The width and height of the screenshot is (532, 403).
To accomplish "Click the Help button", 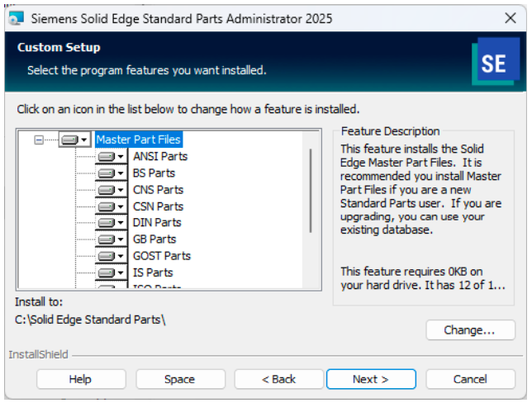I will (x=81, y=379).
